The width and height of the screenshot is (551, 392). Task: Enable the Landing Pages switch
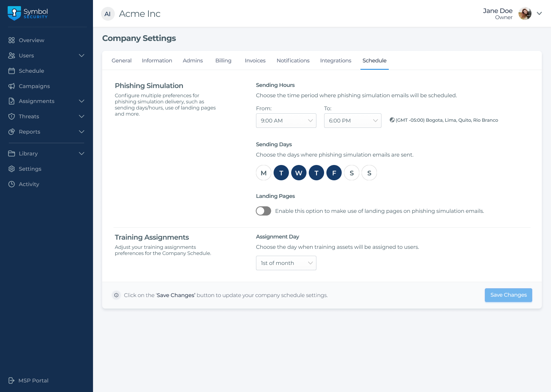264,211
